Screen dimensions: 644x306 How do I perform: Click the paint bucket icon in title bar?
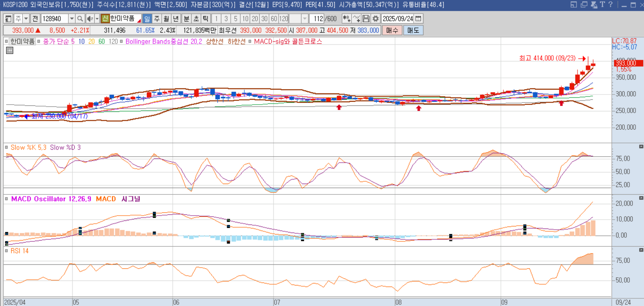tap(594, 4)
